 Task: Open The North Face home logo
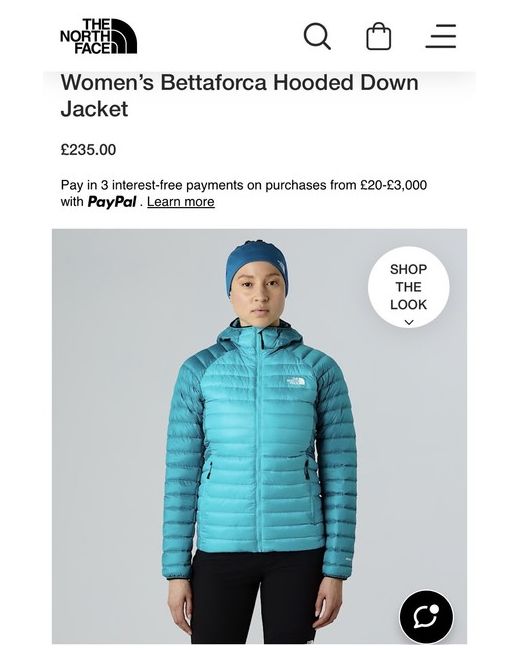click(x=98, y=36)
